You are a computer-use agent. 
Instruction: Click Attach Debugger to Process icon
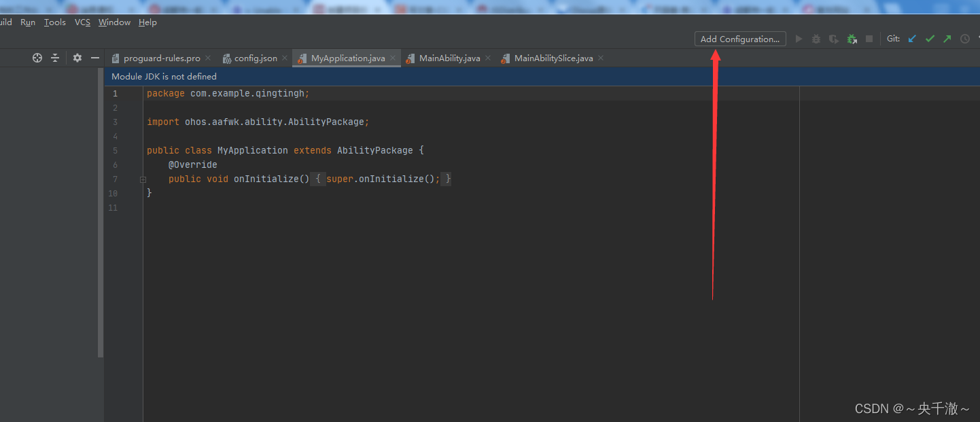(852, 39)
